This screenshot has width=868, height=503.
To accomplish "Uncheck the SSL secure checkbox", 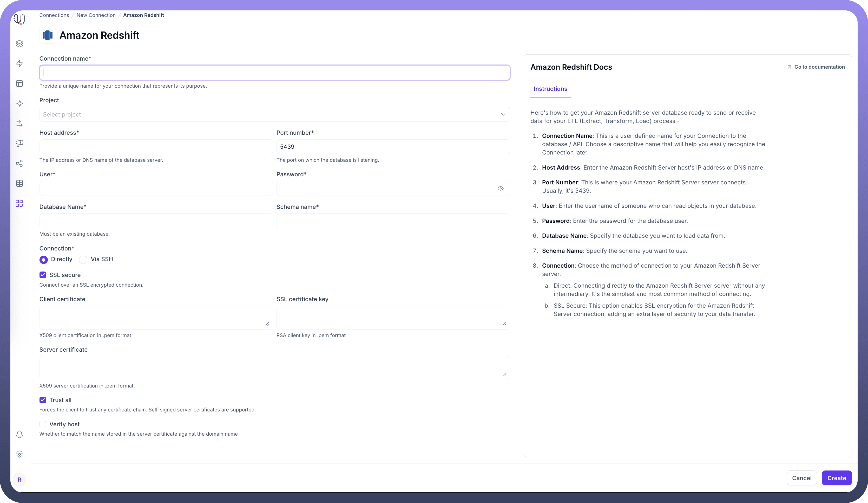I will pos(43,275).
